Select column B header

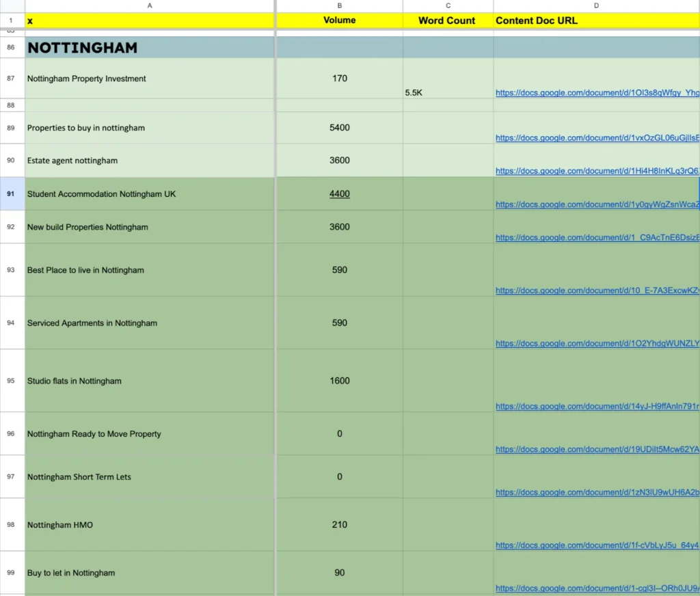(339, 5)
